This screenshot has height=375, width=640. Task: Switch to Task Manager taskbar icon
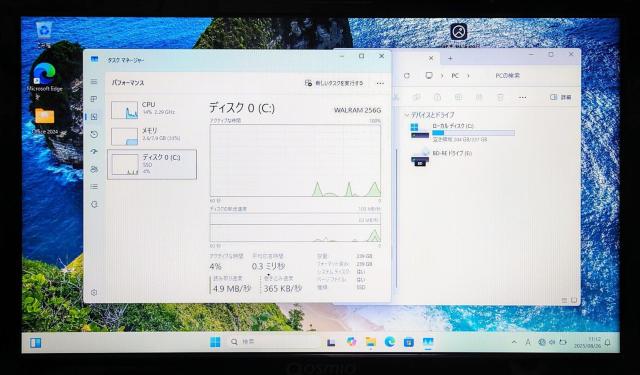pos(428,342)
